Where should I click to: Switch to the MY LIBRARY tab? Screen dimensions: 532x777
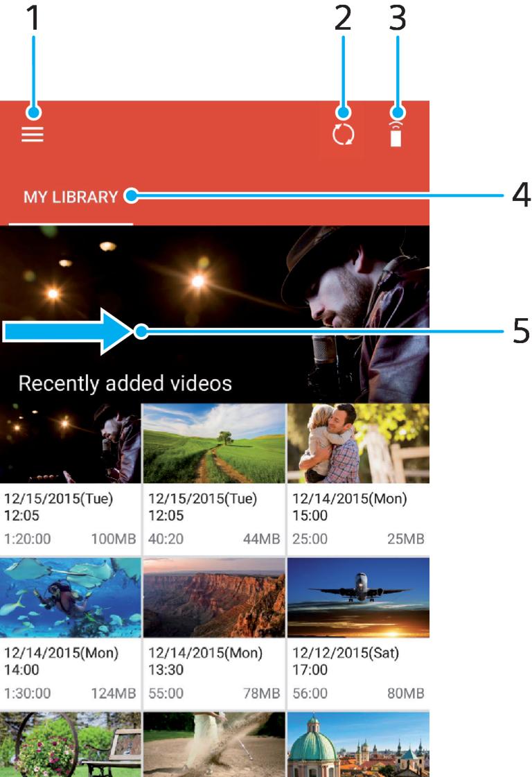pos(71,197)
